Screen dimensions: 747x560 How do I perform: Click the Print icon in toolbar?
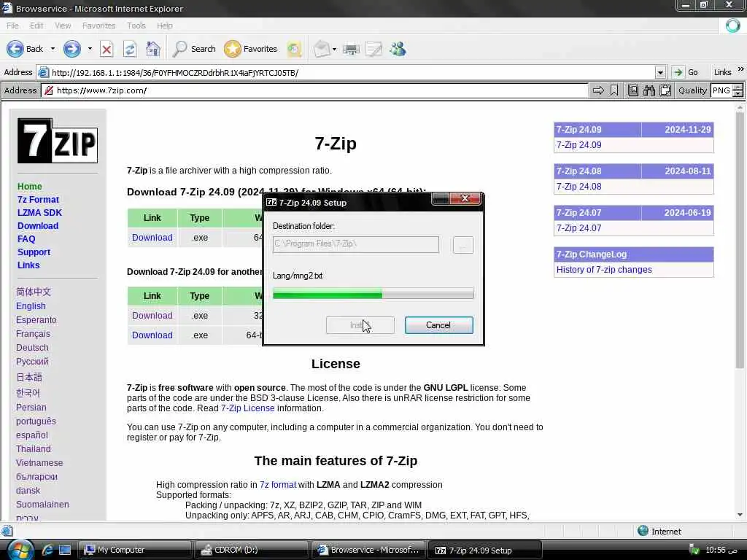351,49
